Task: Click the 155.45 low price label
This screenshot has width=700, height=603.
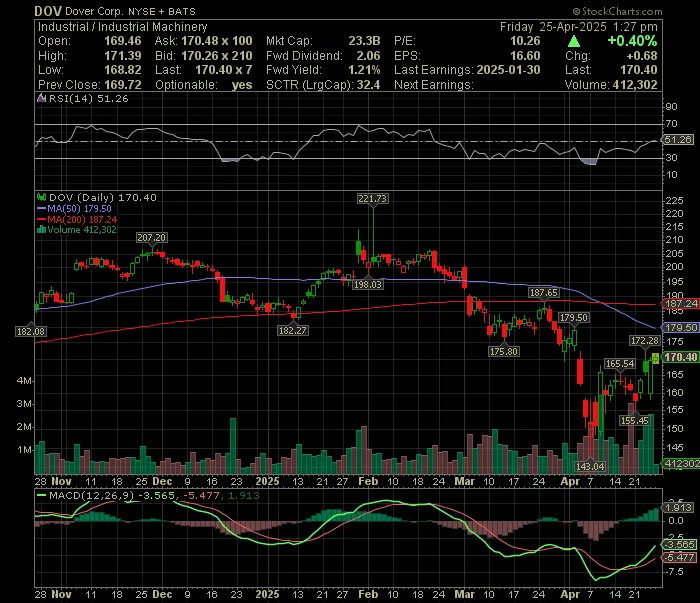Action: (634, 420)
